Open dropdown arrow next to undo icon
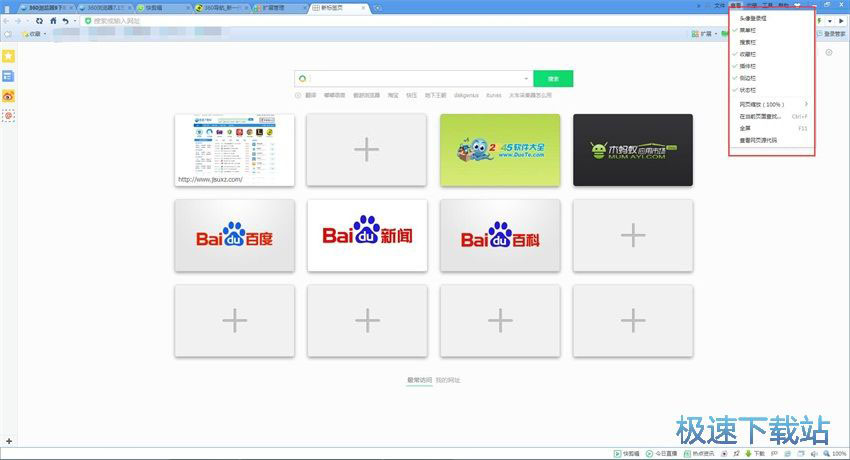 pyautogui.click(x=75, y=21)
